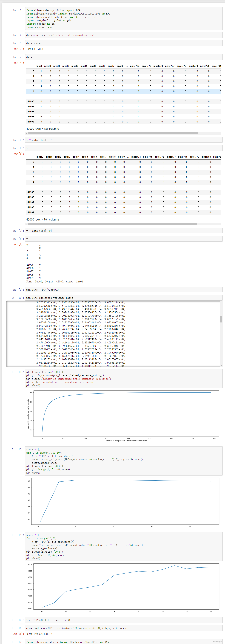Click the result 0.9441428571428572

[x=39, y=634]
